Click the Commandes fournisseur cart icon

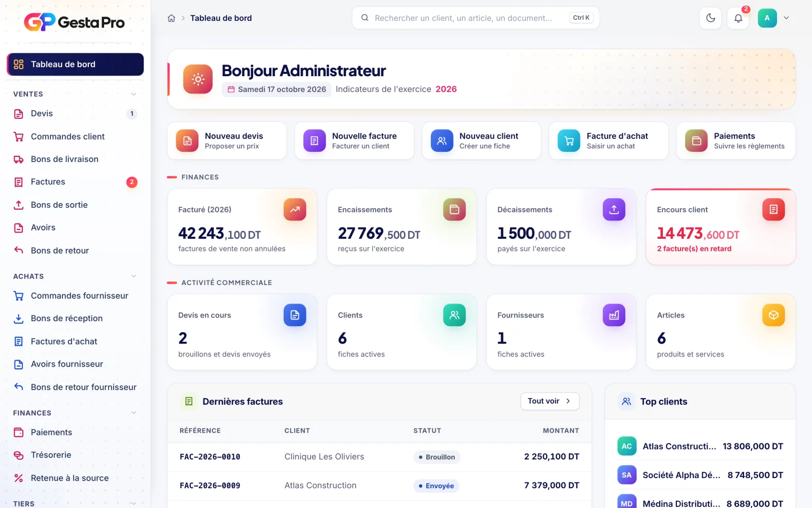pos(19,296)
